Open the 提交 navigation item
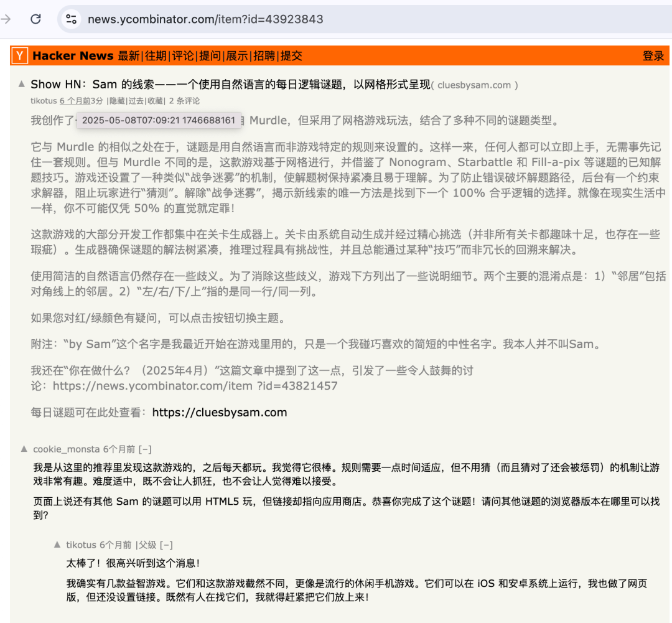This screenshot has height=623, width=672. point(290,55)
